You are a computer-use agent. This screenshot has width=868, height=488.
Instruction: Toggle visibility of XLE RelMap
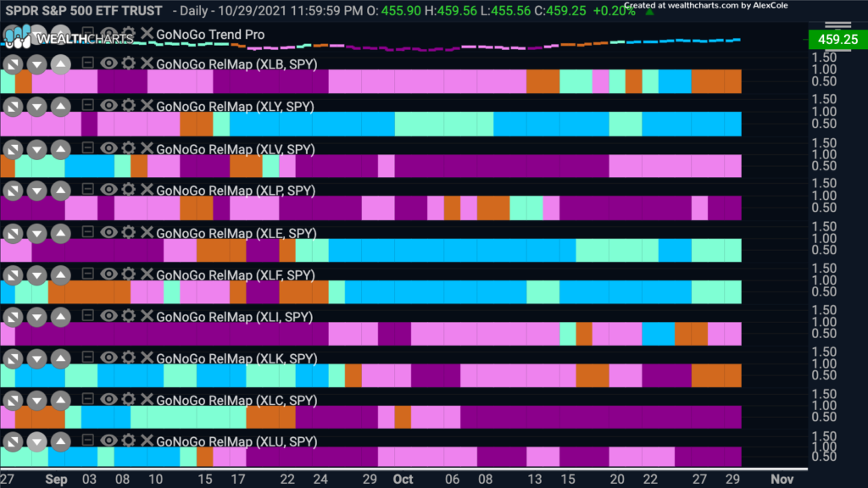[108, 232]
